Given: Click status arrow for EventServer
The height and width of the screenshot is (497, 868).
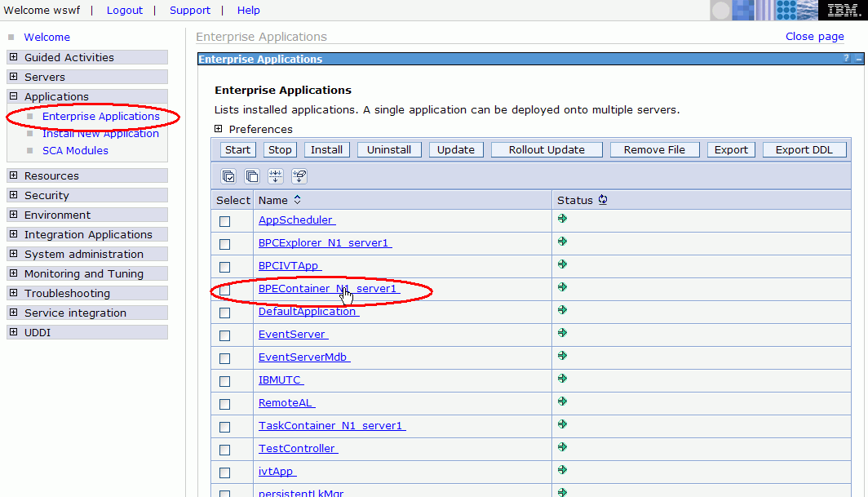Looking at the screenshot, I should click(x=562, y=332).
